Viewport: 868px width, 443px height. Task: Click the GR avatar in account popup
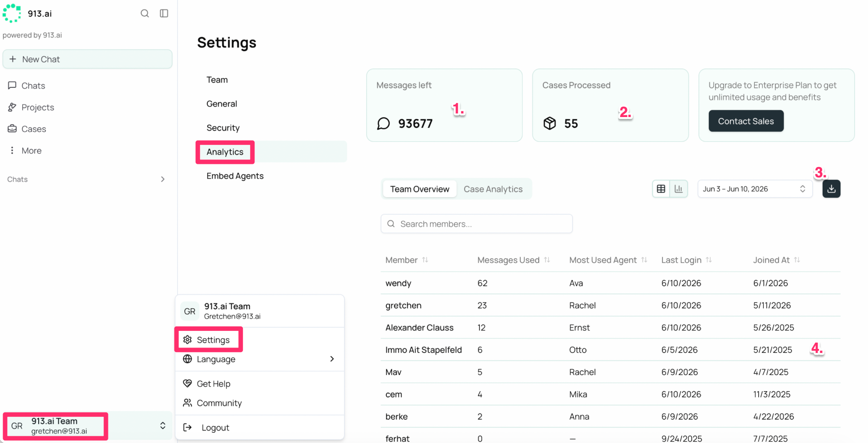(x=190, y=311)
